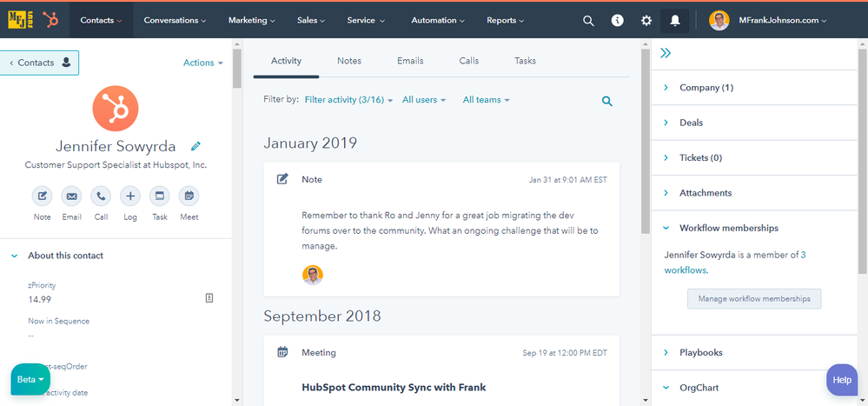This screenshot has width=868, height=406.
Task: Click the MFJ account logo at top left
Action: coord(21,20)
